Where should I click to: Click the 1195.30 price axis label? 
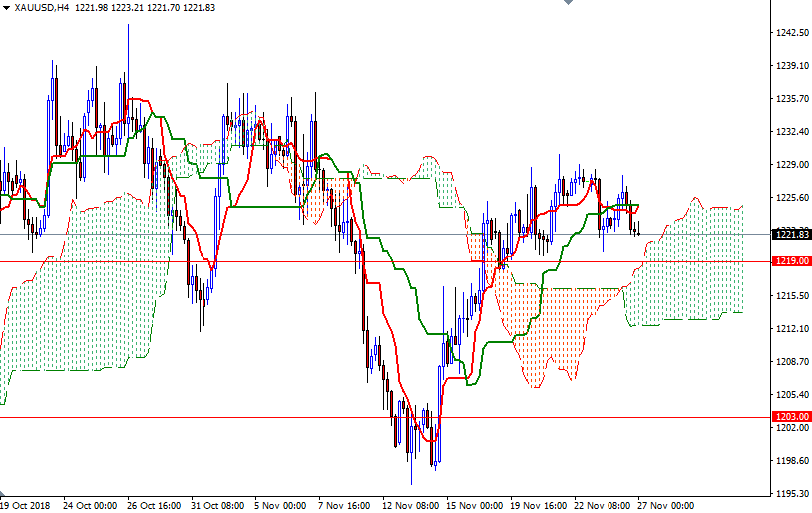[x=790, y=493]
